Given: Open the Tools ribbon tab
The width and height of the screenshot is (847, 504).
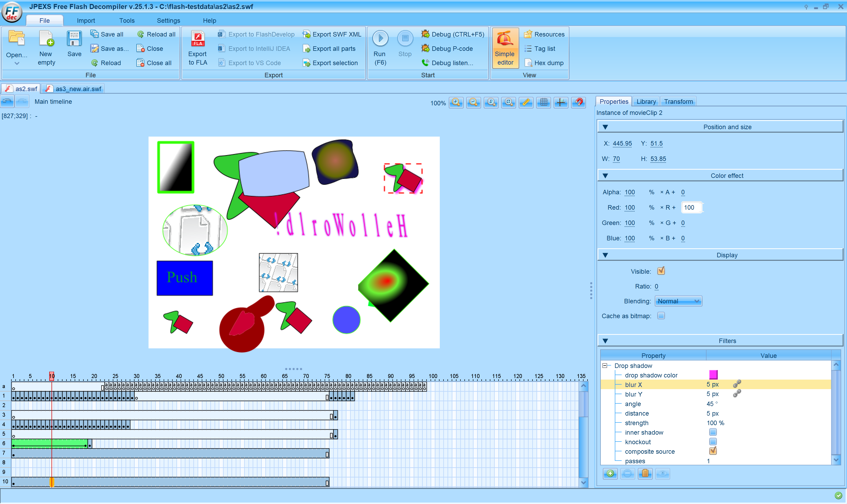Looking at the screenshot, I should coord(127,20).
